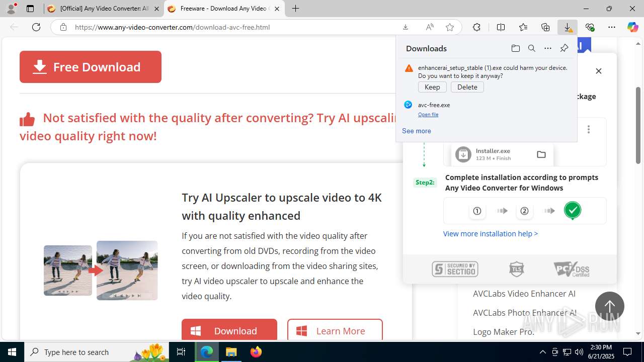
Task: Open Task View on taskbar
Action: (182, 352)
